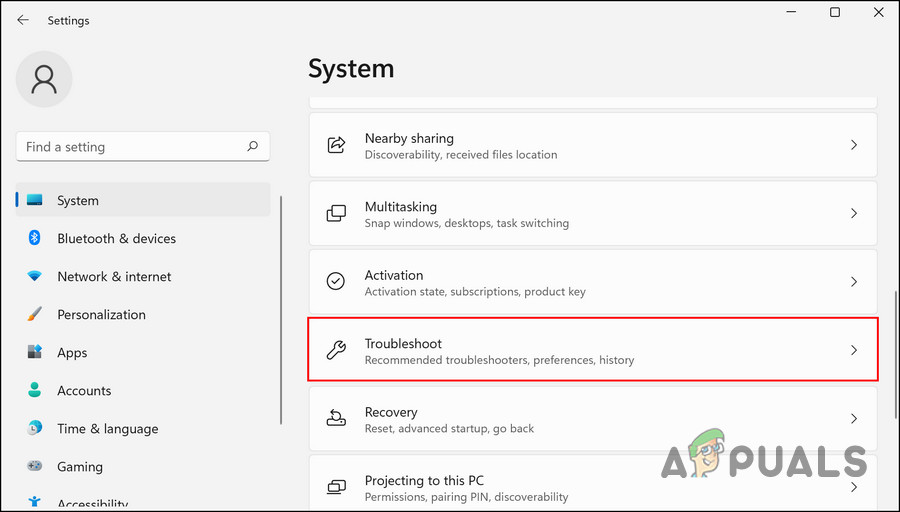
Task: Open Time & language settings
Action: 143,428
